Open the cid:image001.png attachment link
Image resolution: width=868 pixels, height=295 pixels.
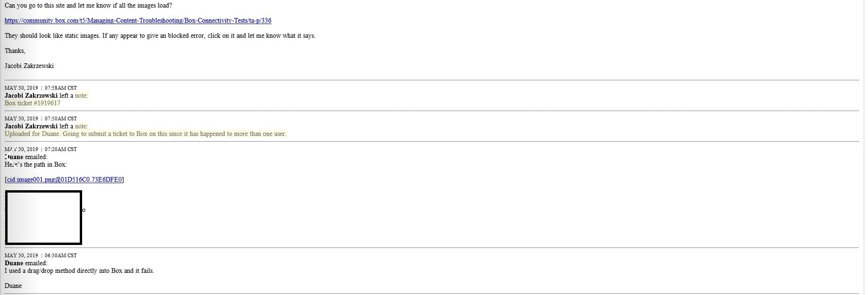(x=65, y=180)
